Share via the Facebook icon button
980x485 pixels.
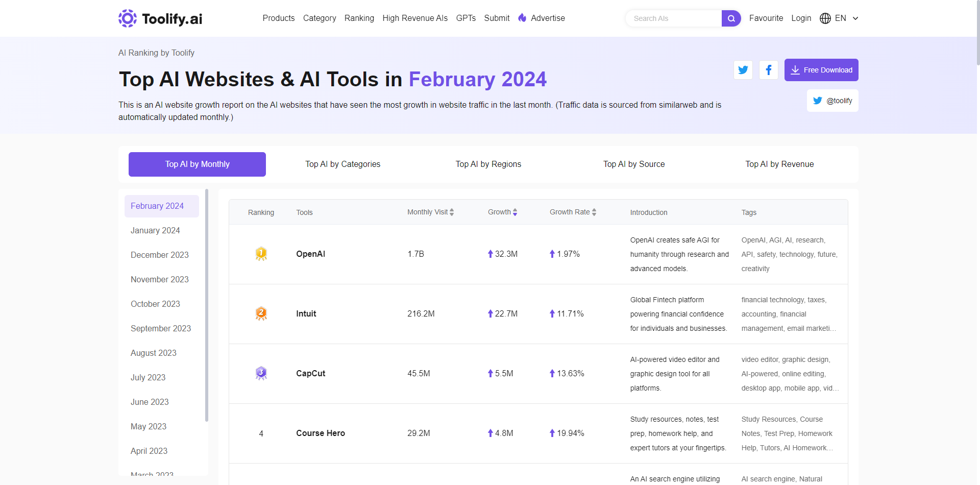(x=769, y=70)
